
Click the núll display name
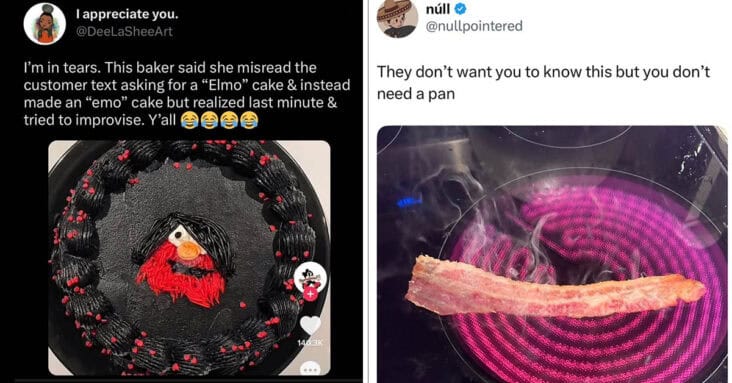point(438,9)
